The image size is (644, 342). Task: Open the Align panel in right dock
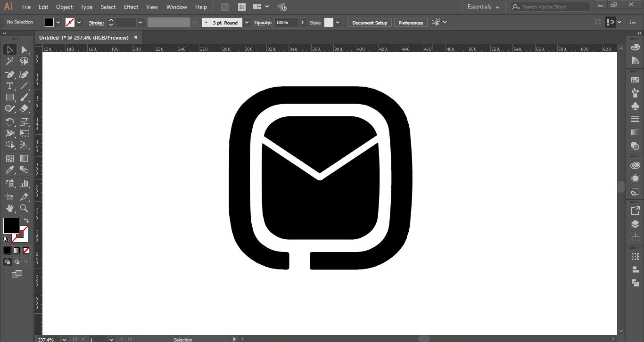click(x=635, y=269)
